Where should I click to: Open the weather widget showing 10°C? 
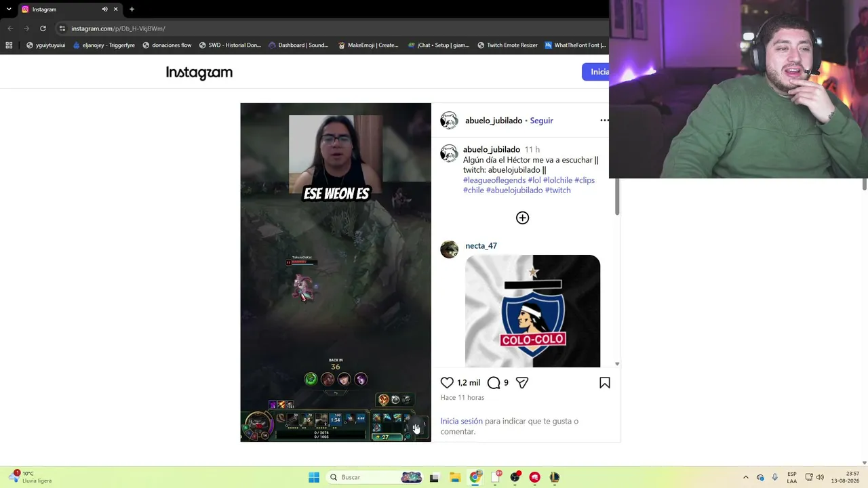[30, 477]
